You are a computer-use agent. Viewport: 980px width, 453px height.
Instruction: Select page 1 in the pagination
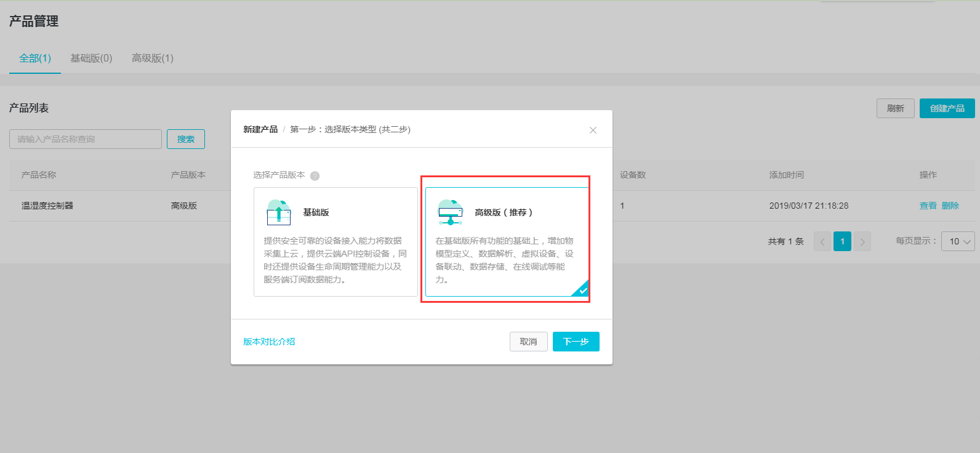(842, 241)
